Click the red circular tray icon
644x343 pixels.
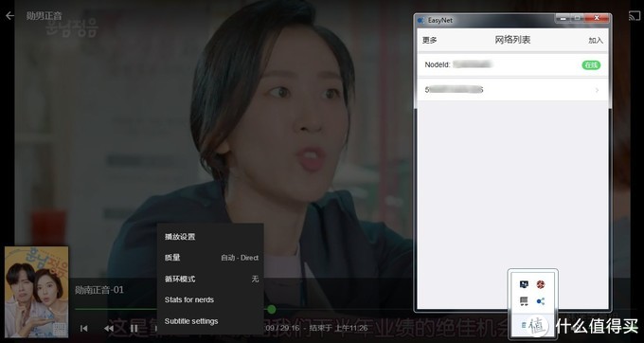point(541,284)
